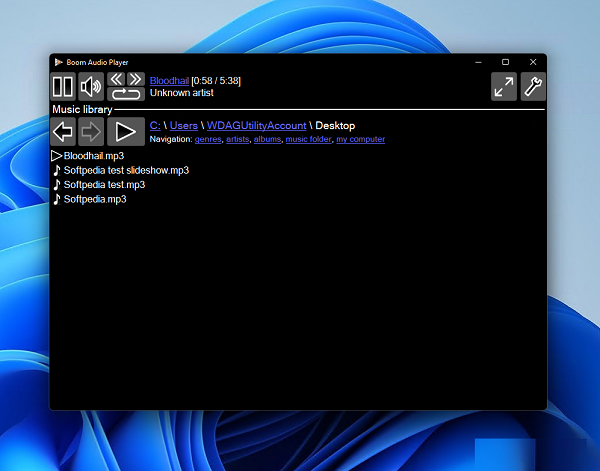
Task: Browse by artists navigation link
Action: [238, 139]
